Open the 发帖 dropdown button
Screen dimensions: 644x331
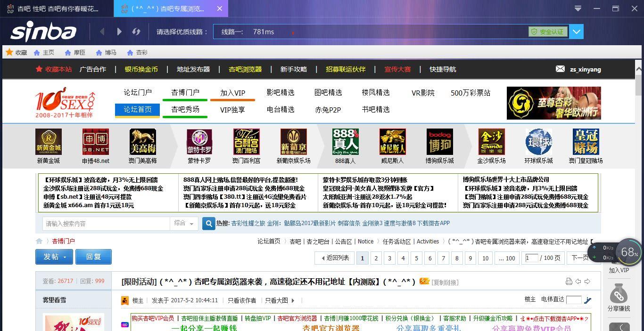click(54, 257)
